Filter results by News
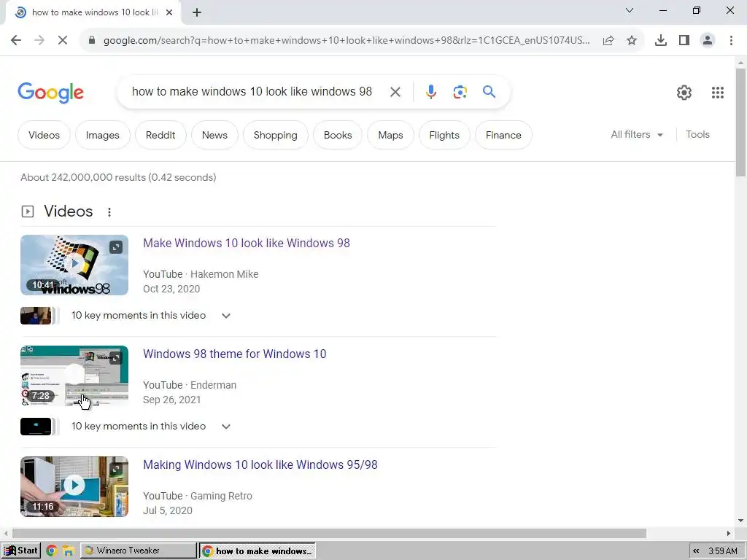This screenshot has height=560, width=747. (214, 135)
